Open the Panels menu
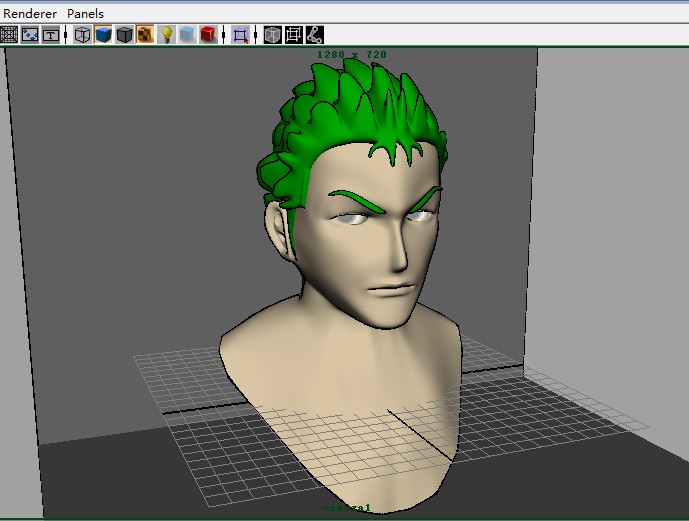This screenshot has height=521, width=689. 85,14
